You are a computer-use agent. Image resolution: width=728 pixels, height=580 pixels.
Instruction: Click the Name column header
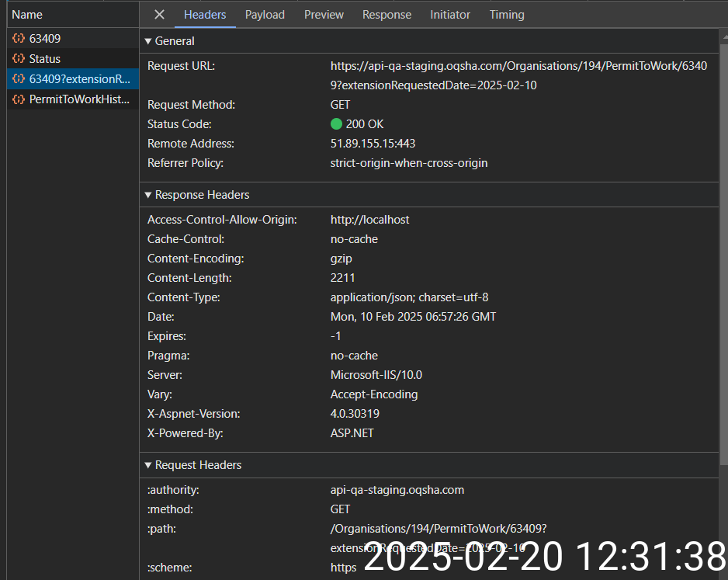27,15
